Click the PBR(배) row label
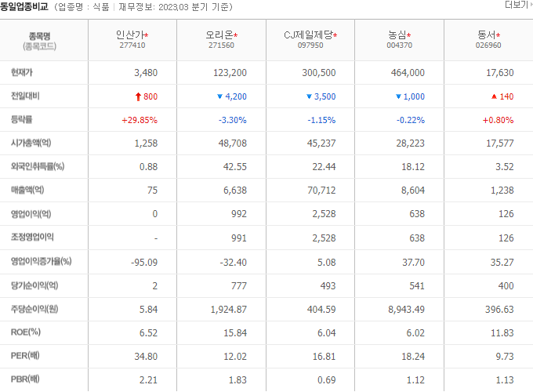This screenshot has height=392, width=533. (x=25, y=379)
